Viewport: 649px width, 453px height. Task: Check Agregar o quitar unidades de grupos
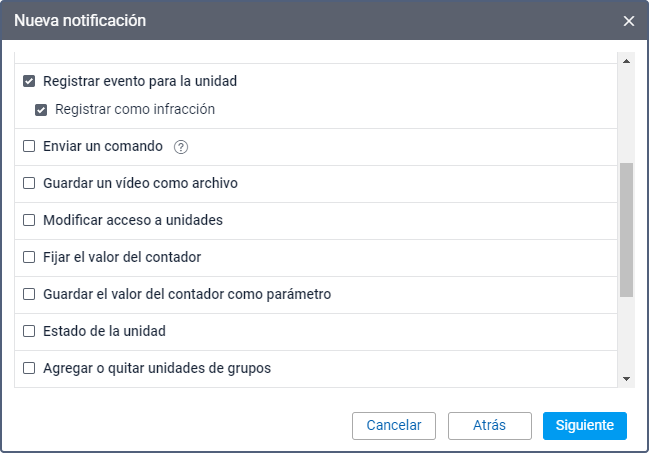pos(29,368)
